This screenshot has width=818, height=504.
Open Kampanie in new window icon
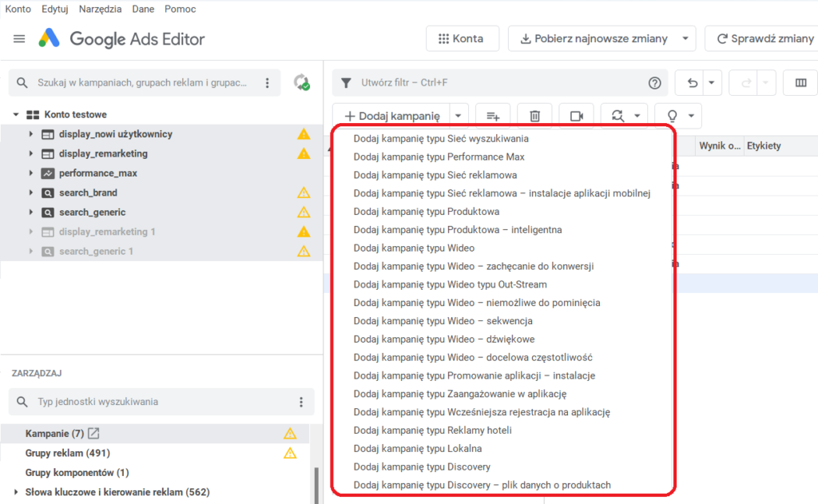click(93, 433)
